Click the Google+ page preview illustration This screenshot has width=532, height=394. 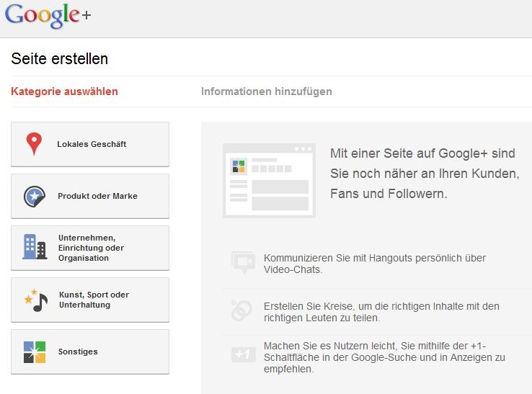(269, 180)
